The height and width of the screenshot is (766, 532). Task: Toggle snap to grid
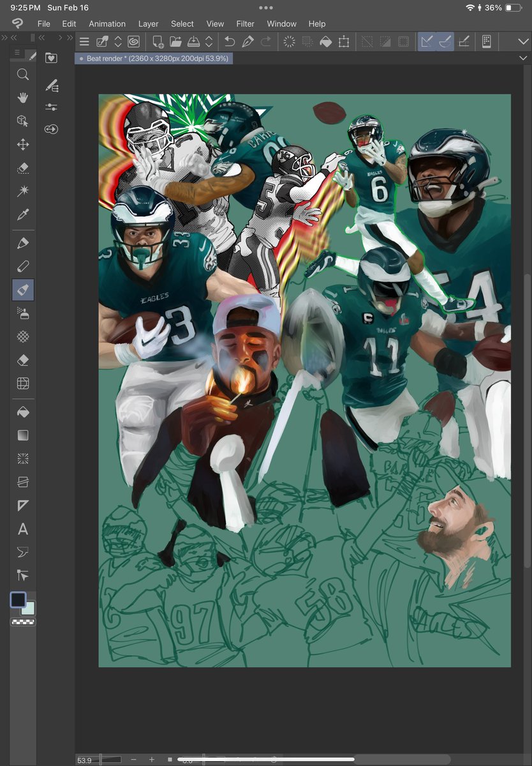tap(464, 41)
